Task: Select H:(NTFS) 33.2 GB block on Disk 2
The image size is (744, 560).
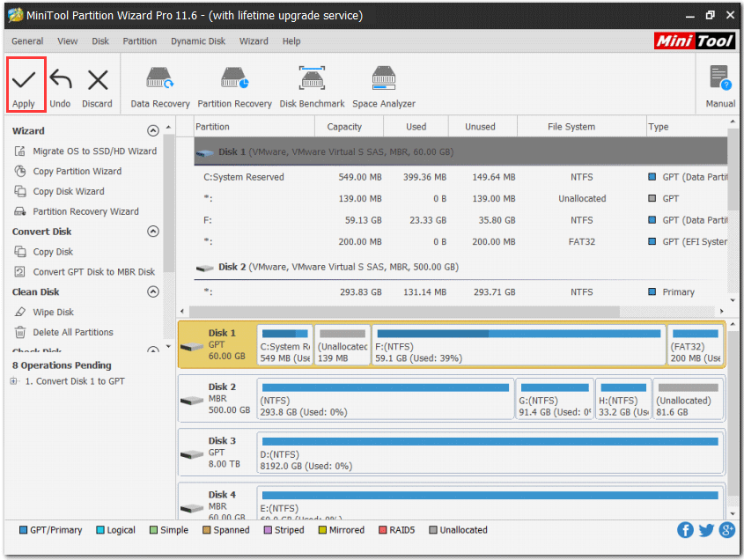Action: [x=623, y=399]
